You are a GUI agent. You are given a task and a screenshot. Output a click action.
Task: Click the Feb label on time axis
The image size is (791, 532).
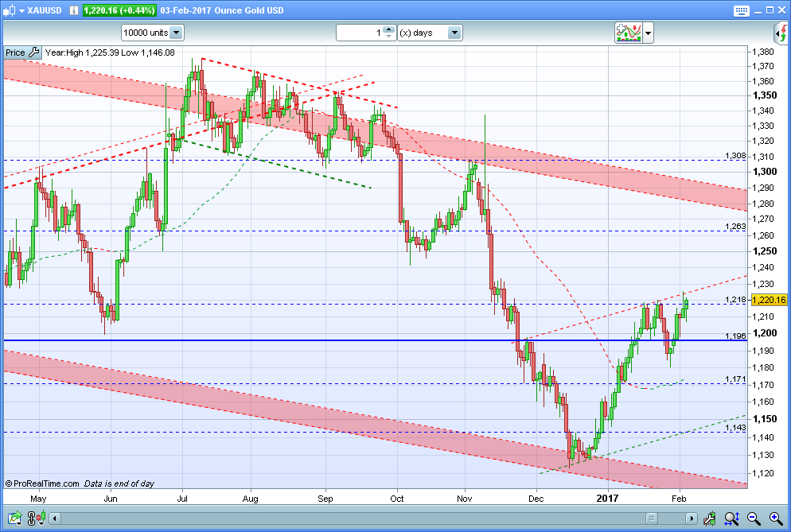point(679,499)
